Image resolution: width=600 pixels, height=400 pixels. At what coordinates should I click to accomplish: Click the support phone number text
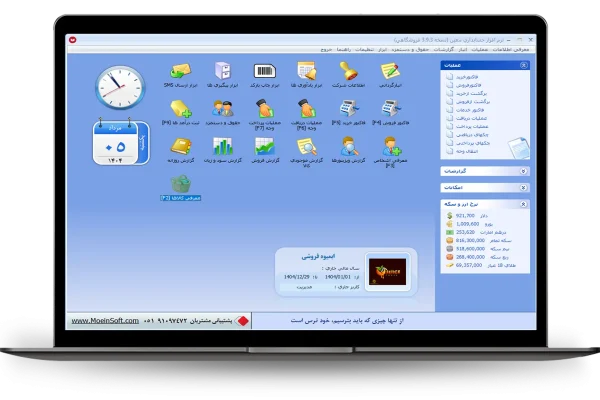[x=165, y=321]
